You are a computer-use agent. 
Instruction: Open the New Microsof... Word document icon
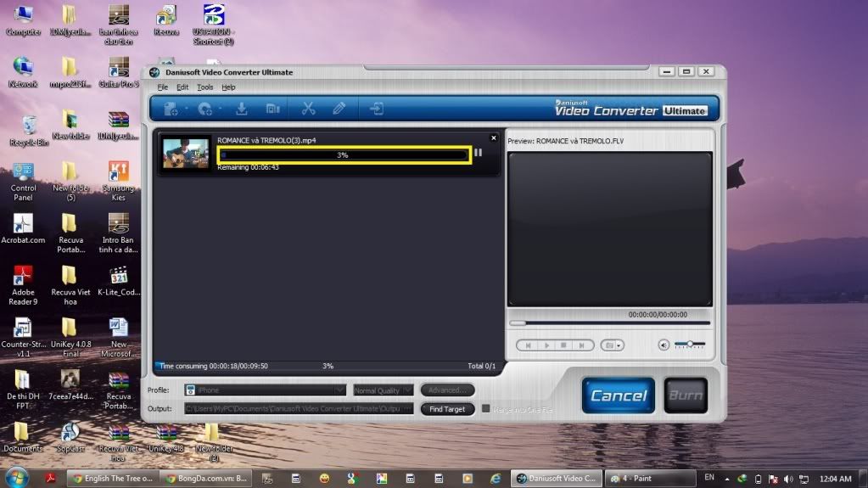[x=119, y=338]
